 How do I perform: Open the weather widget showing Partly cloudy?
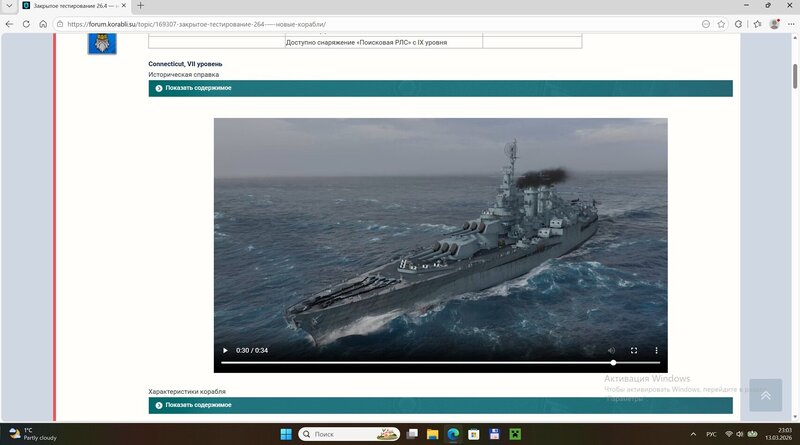point(33,434)
